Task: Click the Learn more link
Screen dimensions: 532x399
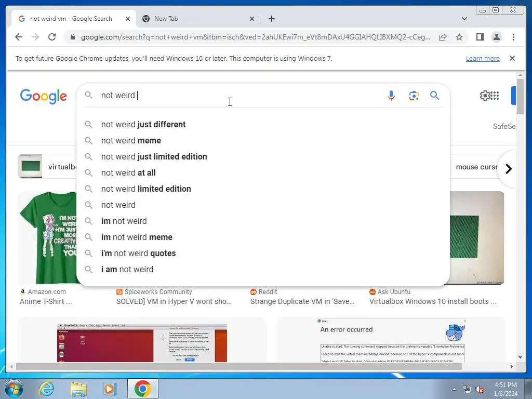Action: 483,58
